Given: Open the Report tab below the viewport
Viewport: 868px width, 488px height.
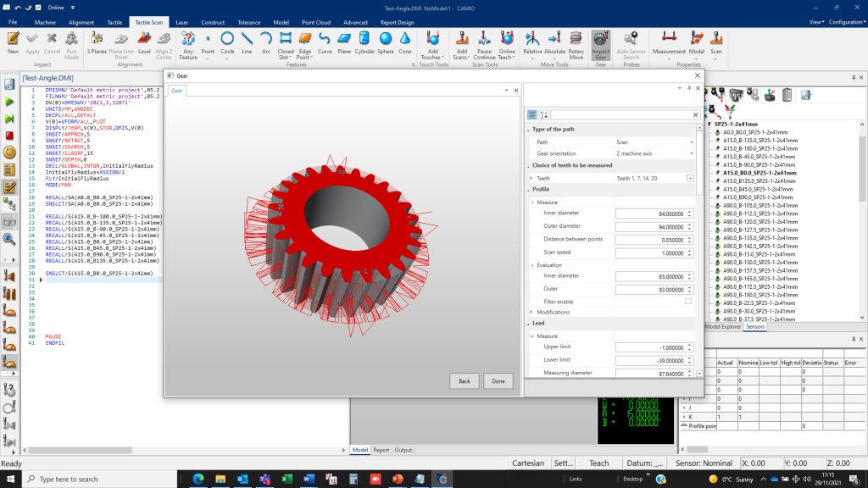Looking at the screenshot, I should click(x=381, y=450).
